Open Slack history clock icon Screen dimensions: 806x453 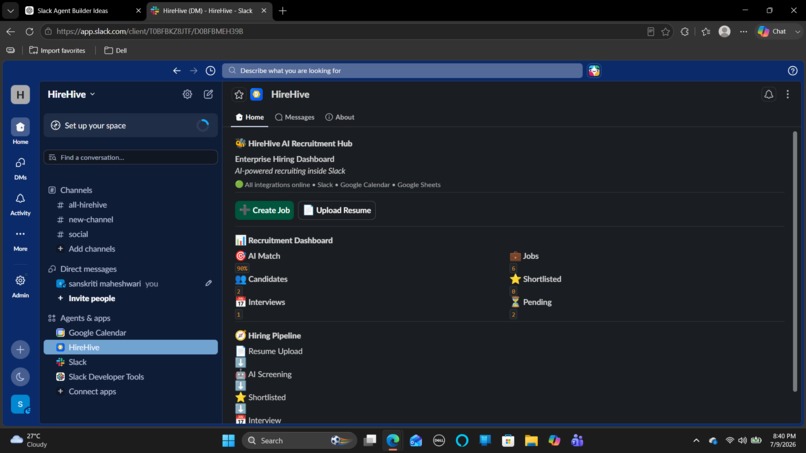tap(210, 70)
